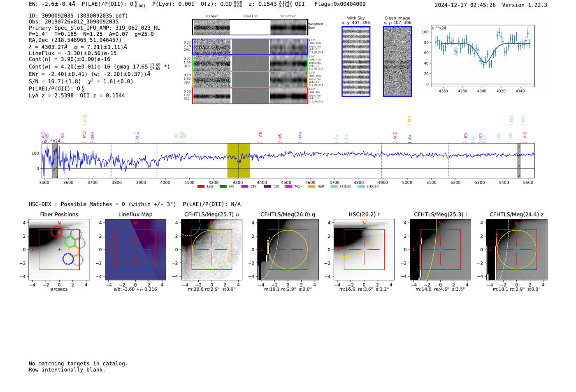The image size is (576, 392).
Task: Select the red-outlined 2D spectrum row
Action: (x=250, y=96)
